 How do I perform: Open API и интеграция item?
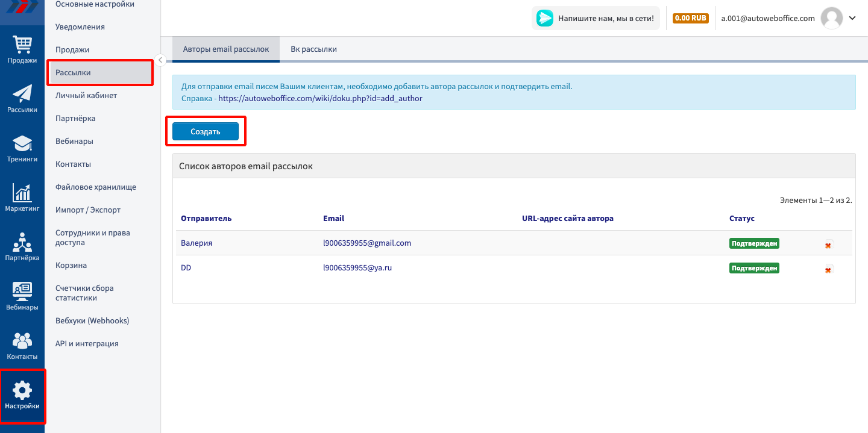[x=87, y=343]
